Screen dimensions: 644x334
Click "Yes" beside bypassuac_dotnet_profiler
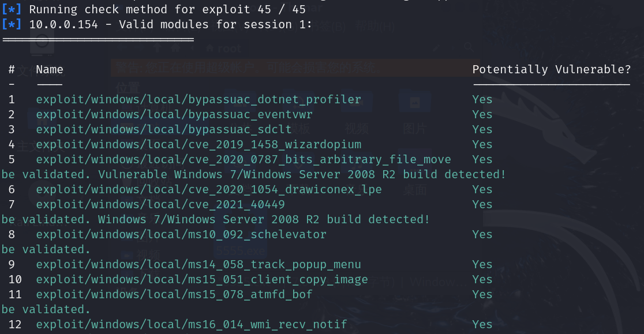point(482,99)
